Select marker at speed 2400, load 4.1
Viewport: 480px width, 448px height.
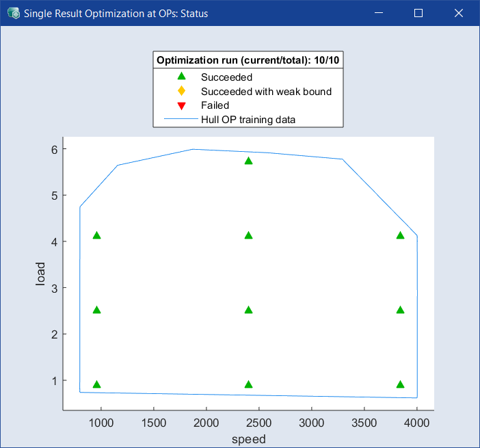[x=249, y=235]
